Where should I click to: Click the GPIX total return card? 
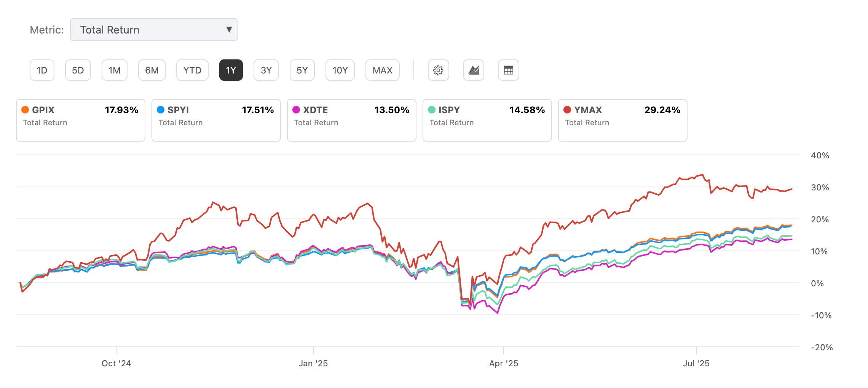[81, 120]
